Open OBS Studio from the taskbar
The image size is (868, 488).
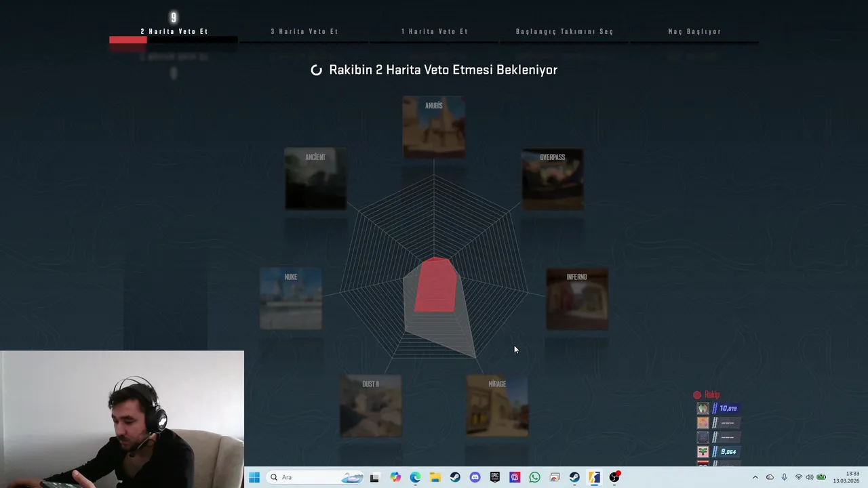point(614,477)
